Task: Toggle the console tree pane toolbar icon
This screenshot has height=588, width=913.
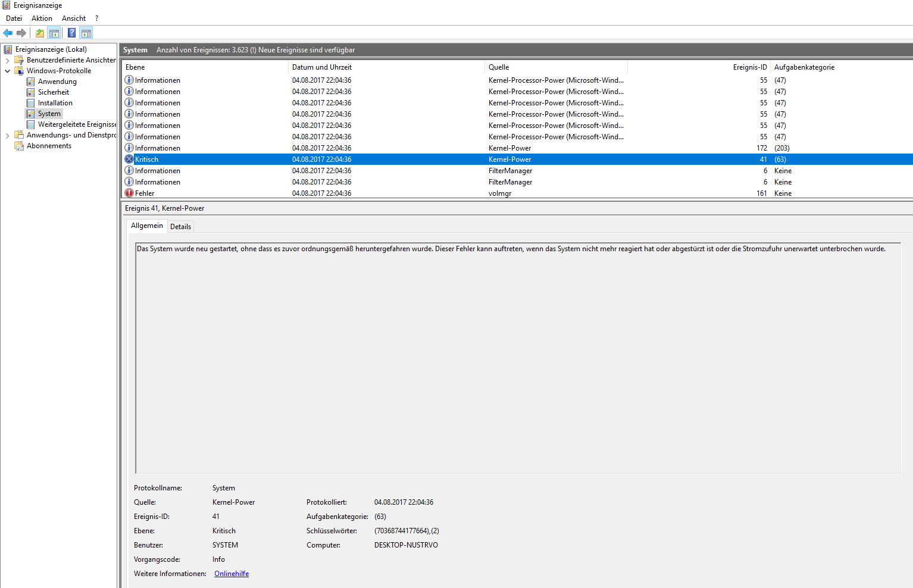Action: (x=54, y=33)
